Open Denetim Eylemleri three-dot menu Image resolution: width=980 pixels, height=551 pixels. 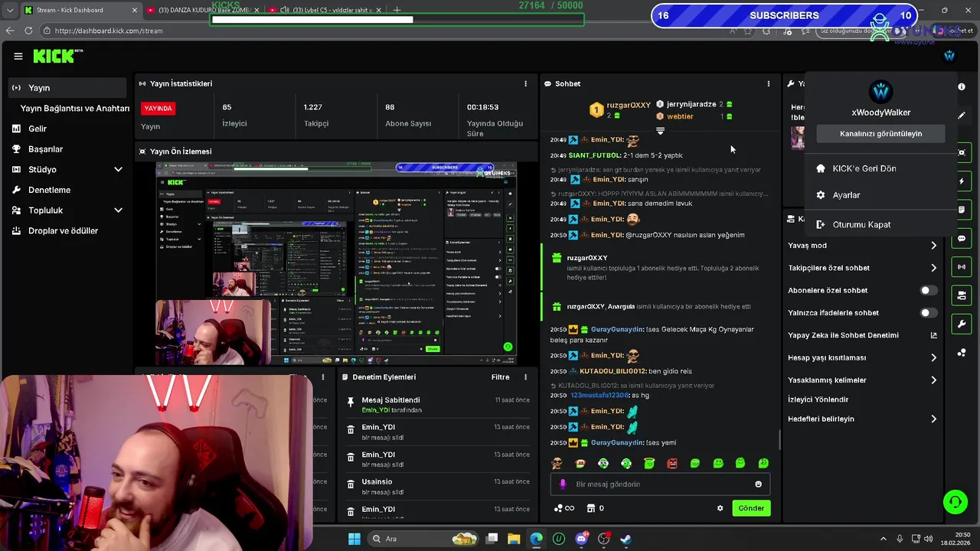click(x=525, y=377)
